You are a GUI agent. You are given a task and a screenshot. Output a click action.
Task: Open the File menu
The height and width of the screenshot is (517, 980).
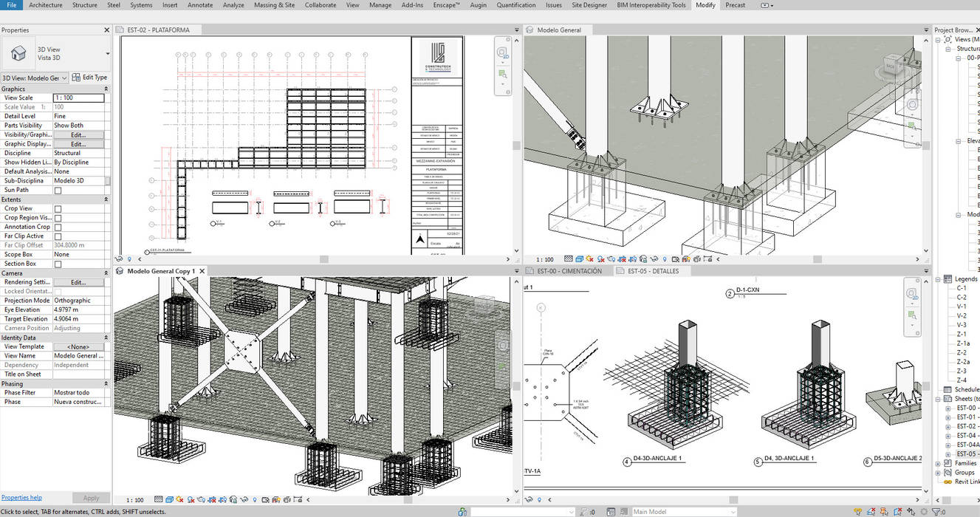point(11,5)
